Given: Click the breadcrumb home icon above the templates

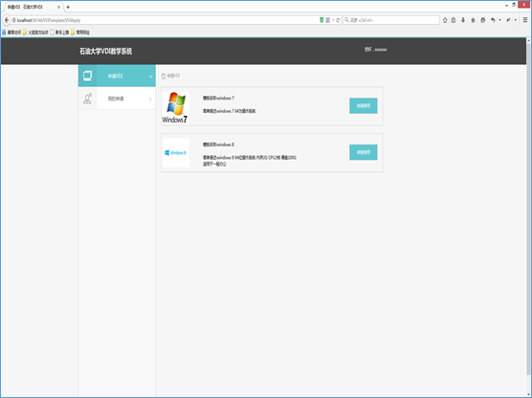Looking at the screenshot, I should (x=164, y=76).
